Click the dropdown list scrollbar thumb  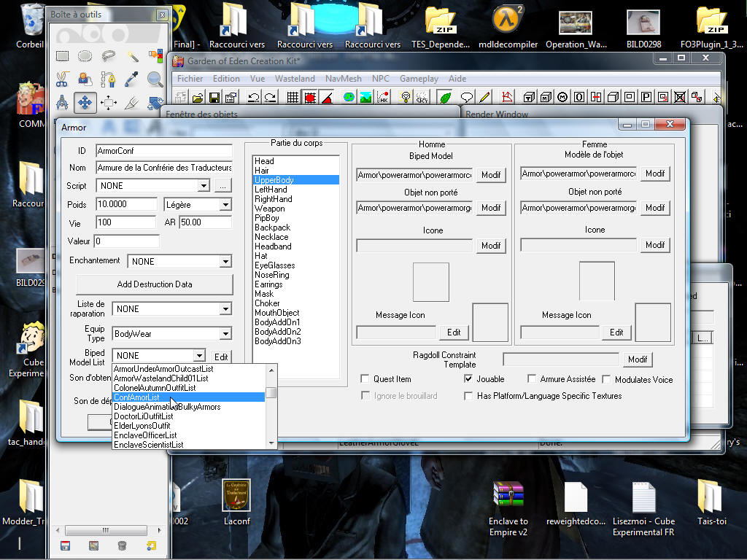click(x=271, y=392)
